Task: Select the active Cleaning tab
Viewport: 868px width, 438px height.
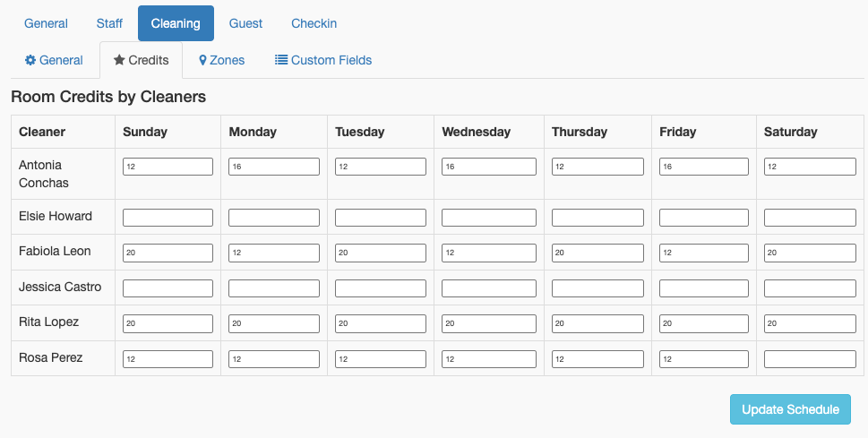Action: tap(176, 23)
